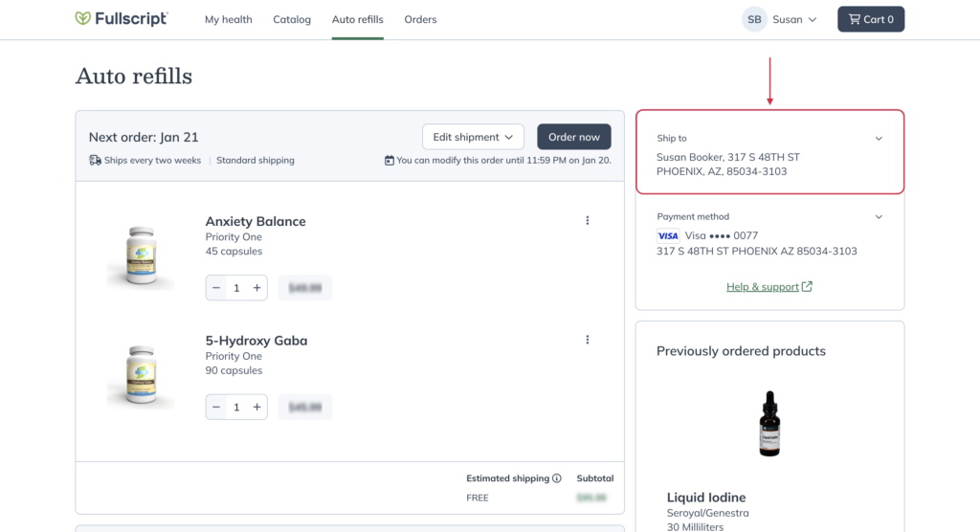Click the 5-Hydroxy Gaba quantity field

236,407
